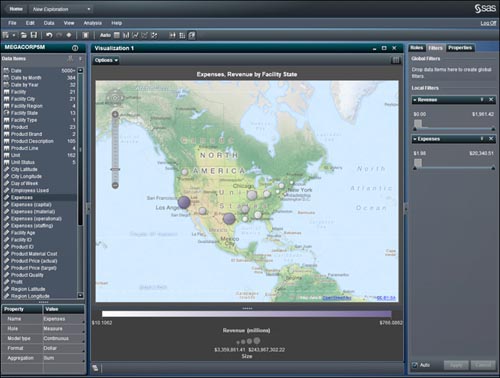500x378 pixels.
Task: Click the Open folder toolbar icon
Action: point(23,35)
